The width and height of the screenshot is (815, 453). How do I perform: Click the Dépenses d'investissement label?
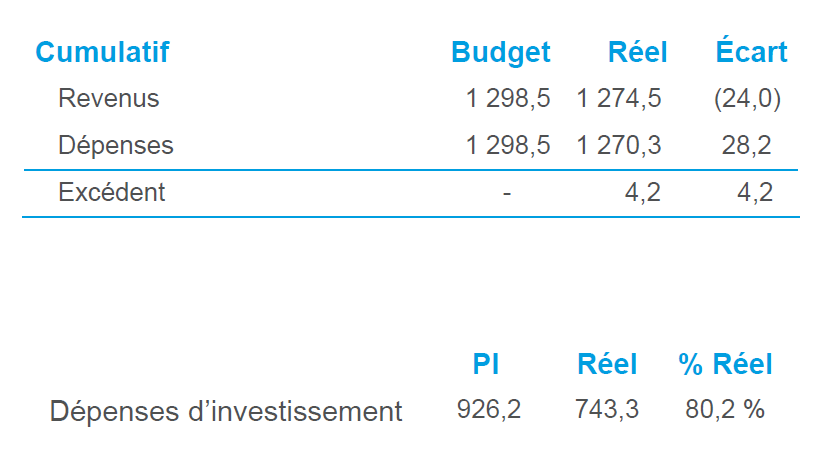(x=226, y=411)
